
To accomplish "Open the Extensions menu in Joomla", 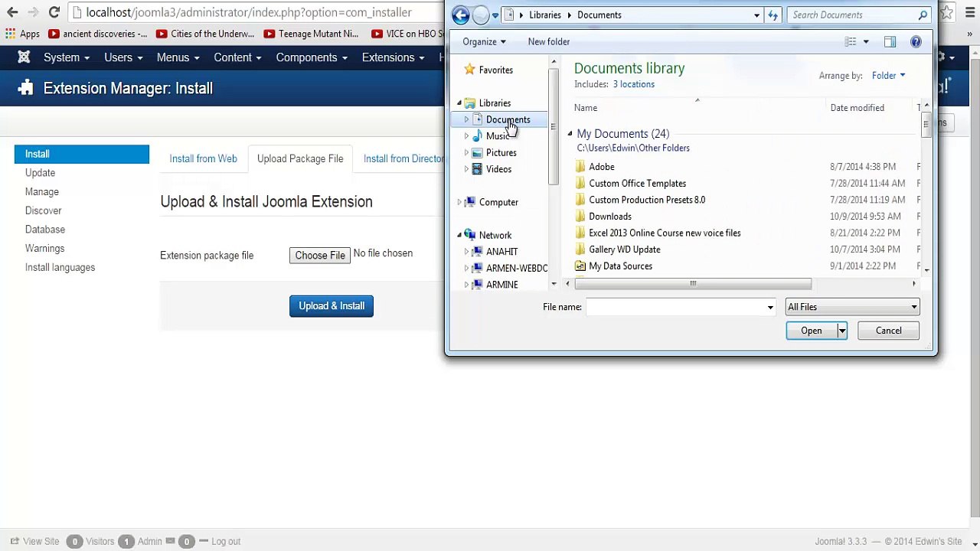I will coord(393,57).
